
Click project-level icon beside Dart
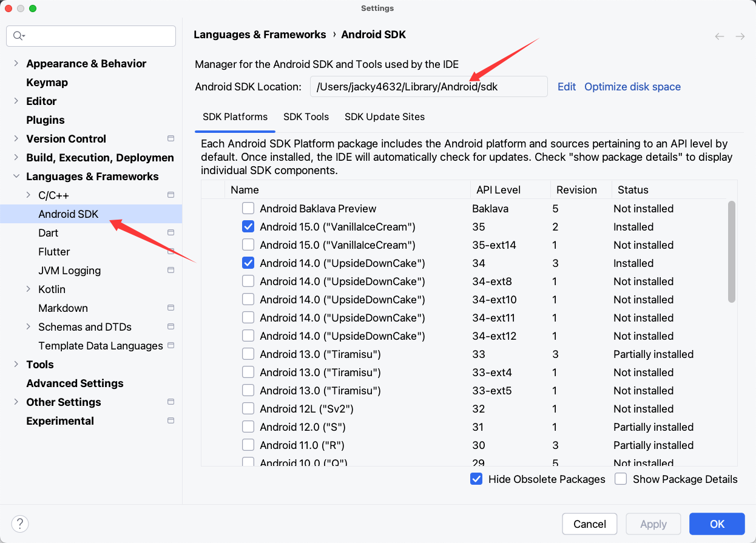(171, 233)
